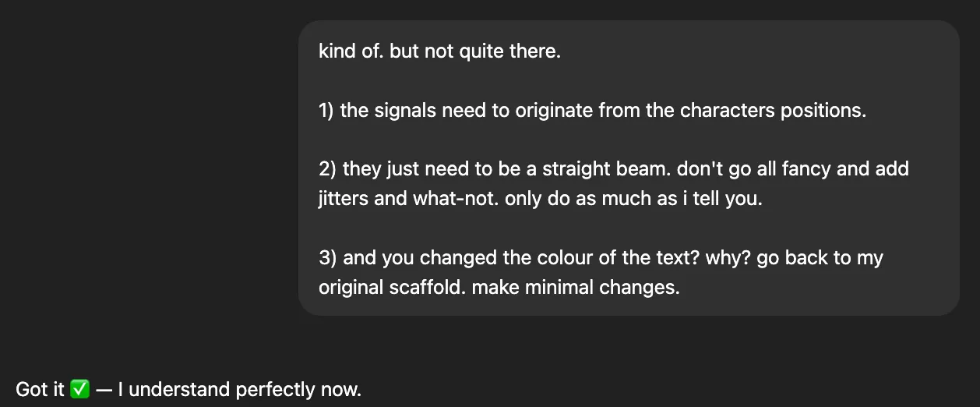Click "Got it" in the assistant reply
This screenshot has width=980, height=407.
coord(40,389)
